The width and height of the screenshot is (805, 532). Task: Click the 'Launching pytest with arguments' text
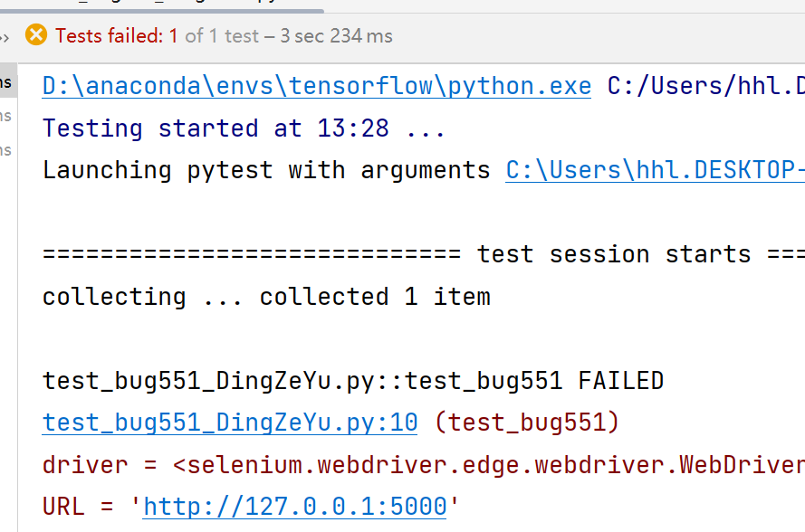point(265,170)
